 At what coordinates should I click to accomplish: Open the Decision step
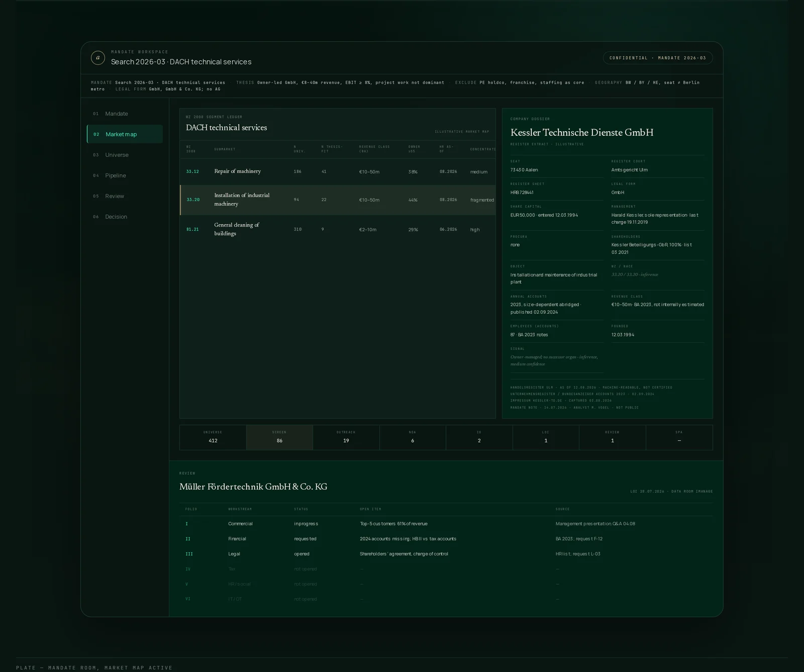point(125,217)
